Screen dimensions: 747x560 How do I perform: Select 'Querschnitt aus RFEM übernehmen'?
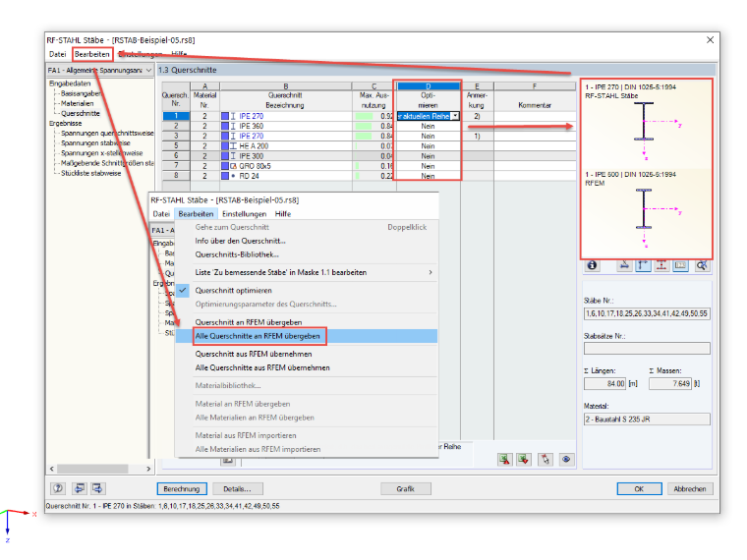[254, 355]
